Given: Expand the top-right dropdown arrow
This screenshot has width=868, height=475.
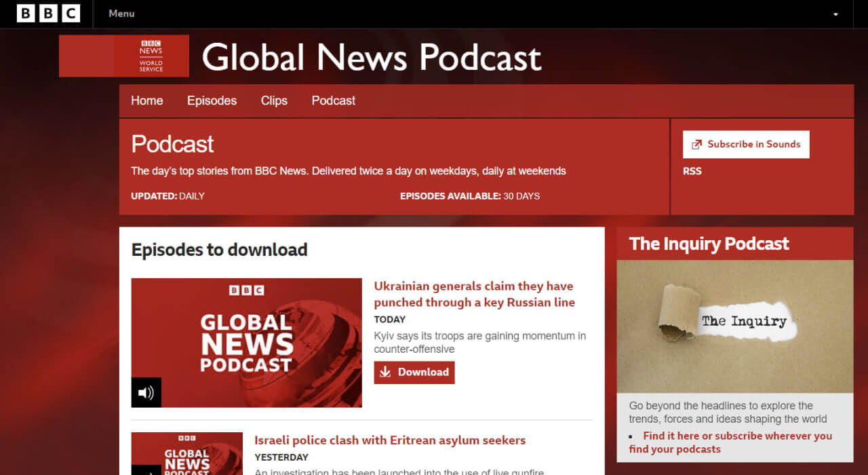Looking at the screenshot, I should (835, 14).
